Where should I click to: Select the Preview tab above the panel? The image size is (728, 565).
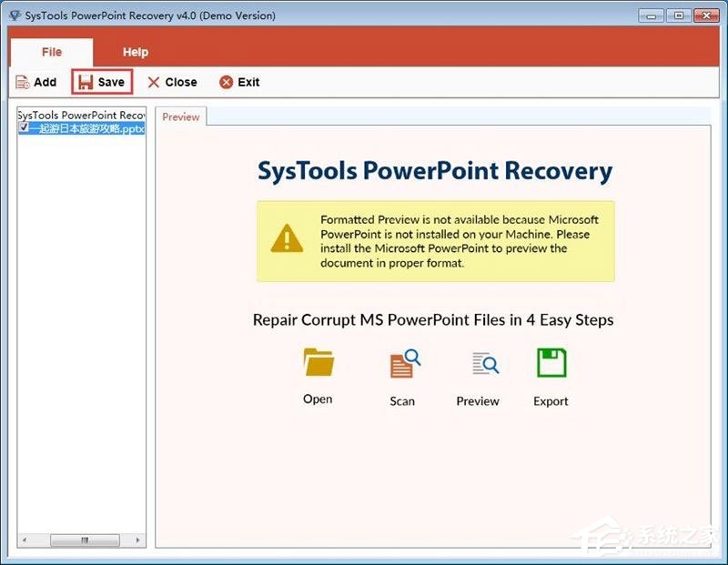click(180, 116)
